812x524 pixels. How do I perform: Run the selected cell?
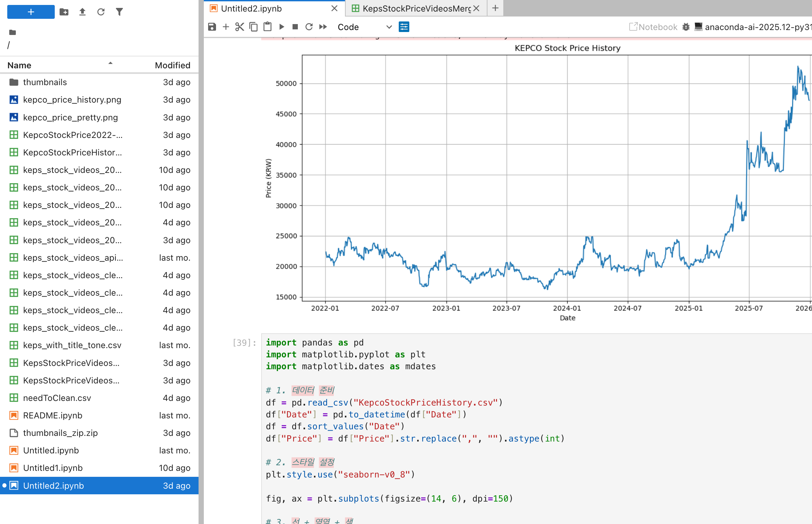click(281, 26)
